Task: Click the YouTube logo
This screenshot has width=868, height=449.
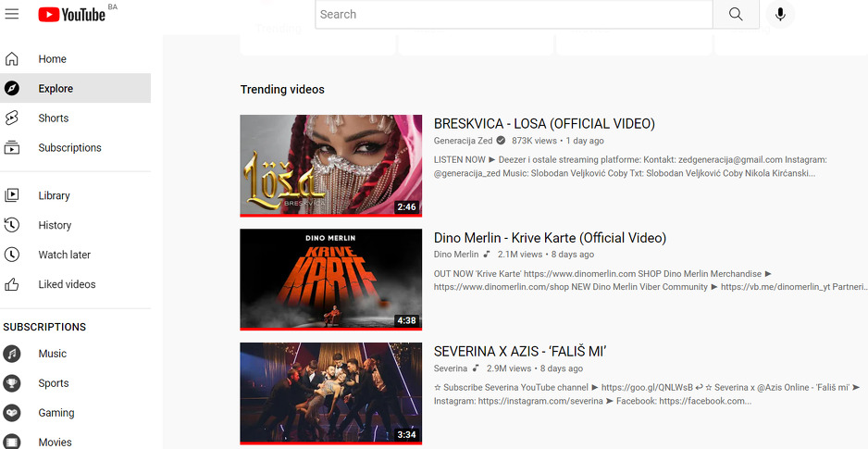Action: [71, 14]
